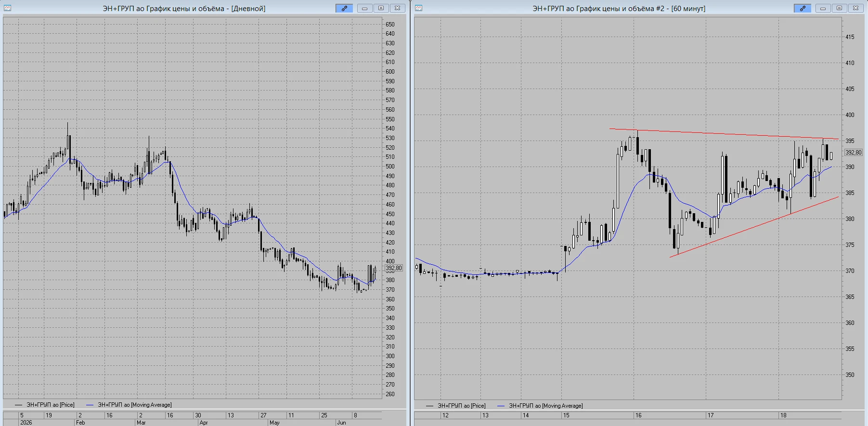The width and height of the screenshot is (868, 426).
Task: Click the date label 15 on the 60-minute time axis
Action: tap(566, 415)
